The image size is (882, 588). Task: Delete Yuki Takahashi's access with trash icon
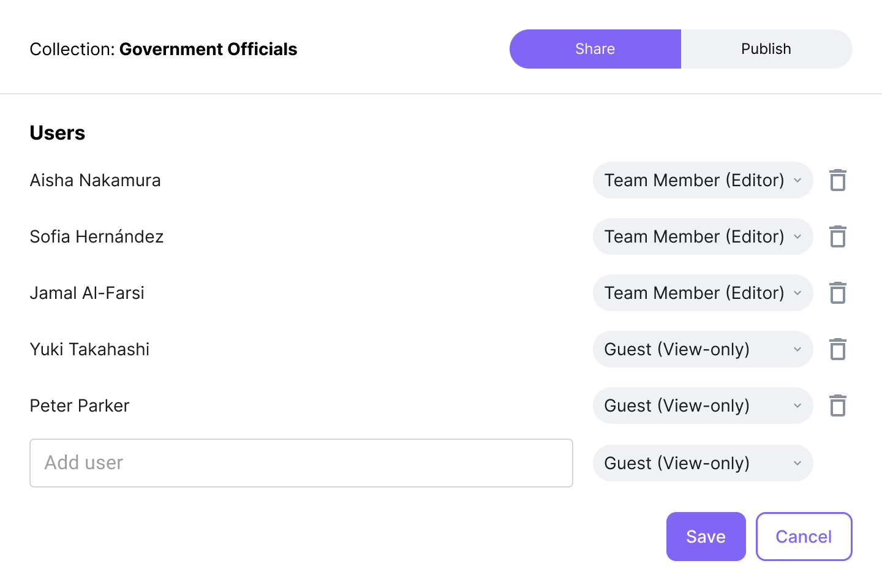(837, 350)
